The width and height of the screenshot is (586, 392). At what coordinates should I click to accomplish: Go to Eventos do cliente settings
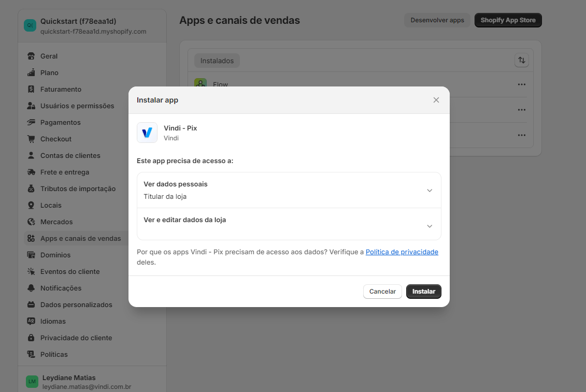(x=70, y=271)
